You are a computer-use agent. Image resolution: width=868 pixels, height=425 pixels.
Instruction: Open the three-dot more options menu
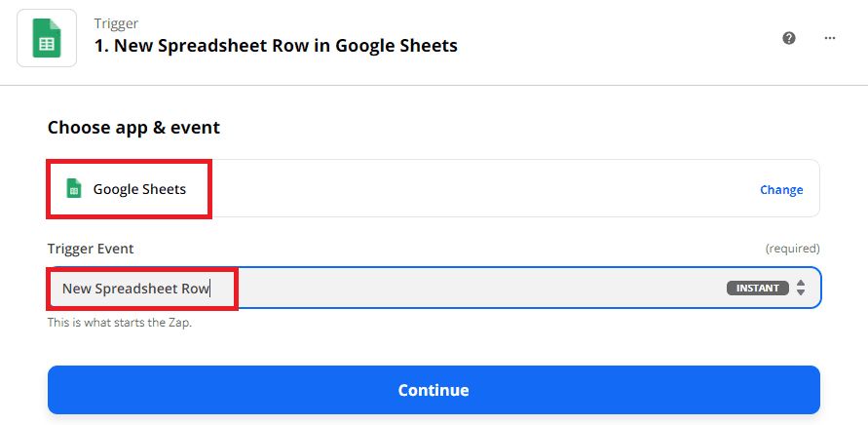[830, 38]
